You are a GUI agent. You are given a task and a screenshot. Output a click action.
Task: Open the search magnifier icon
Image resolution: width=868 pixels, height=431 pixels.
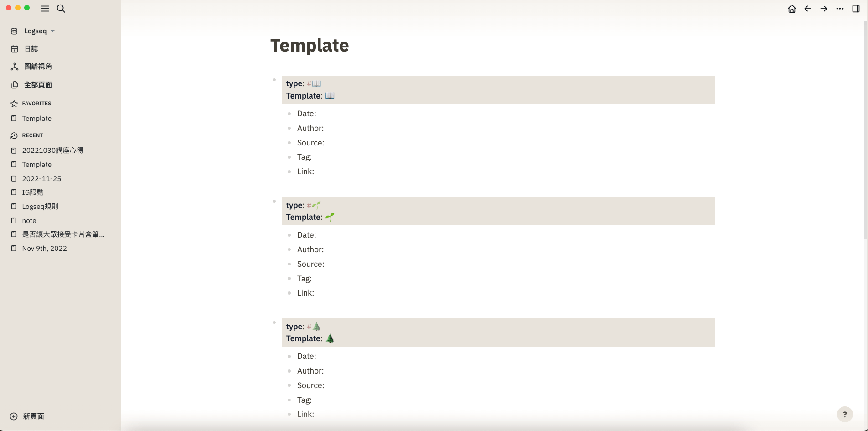(61, 9)
